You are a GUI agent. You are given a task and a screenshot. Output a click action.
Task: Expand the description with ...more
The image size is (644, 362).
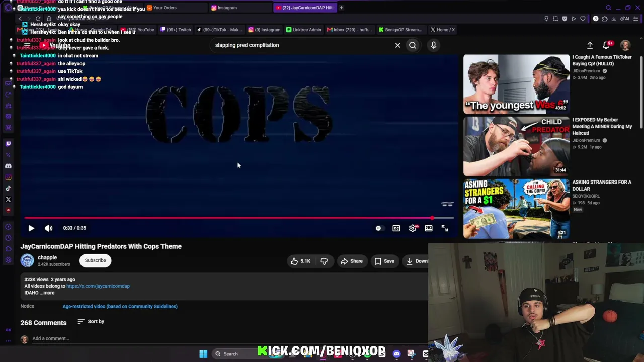click(x=47, y=293)
